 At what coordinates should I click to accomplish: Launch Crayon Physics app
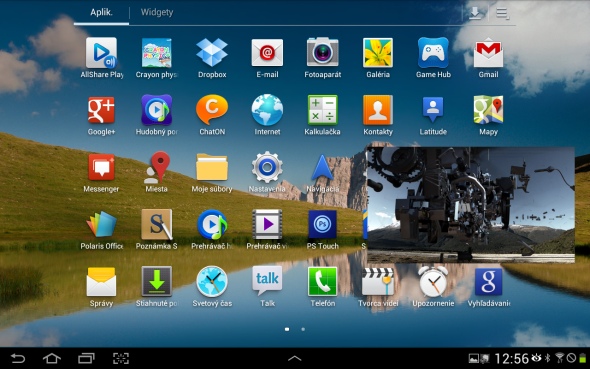[x=157, y=53]
